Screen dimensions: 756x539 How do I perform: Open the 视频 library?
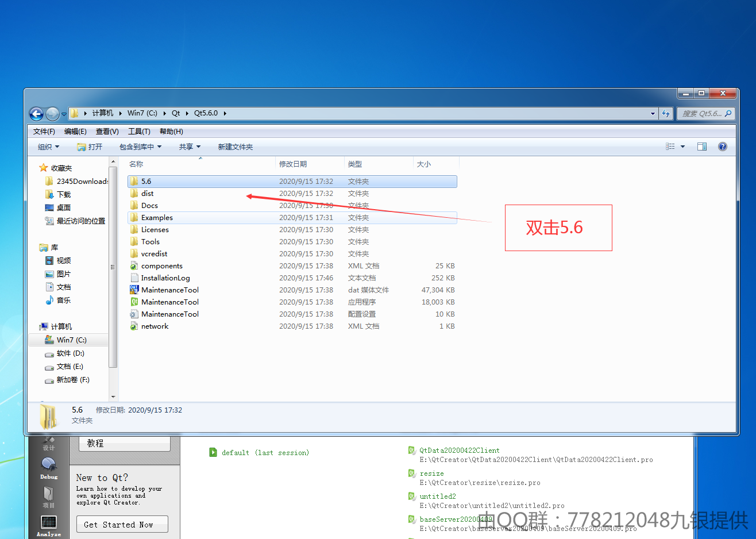[x=57, y=261]
